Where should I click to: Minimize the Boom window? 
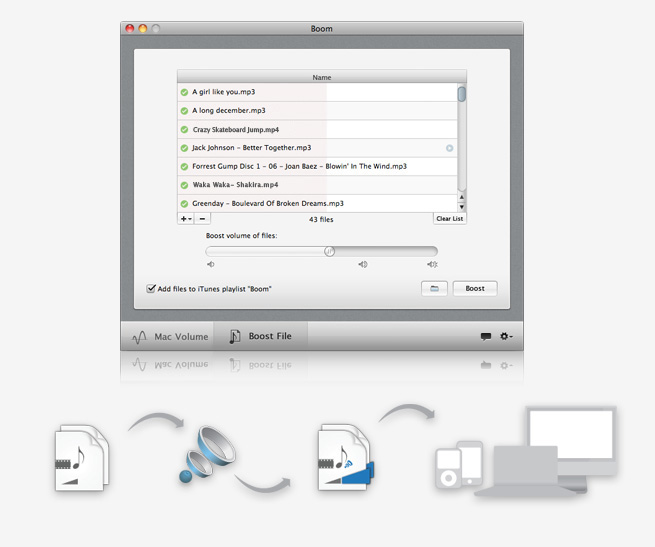coord(143,28)
